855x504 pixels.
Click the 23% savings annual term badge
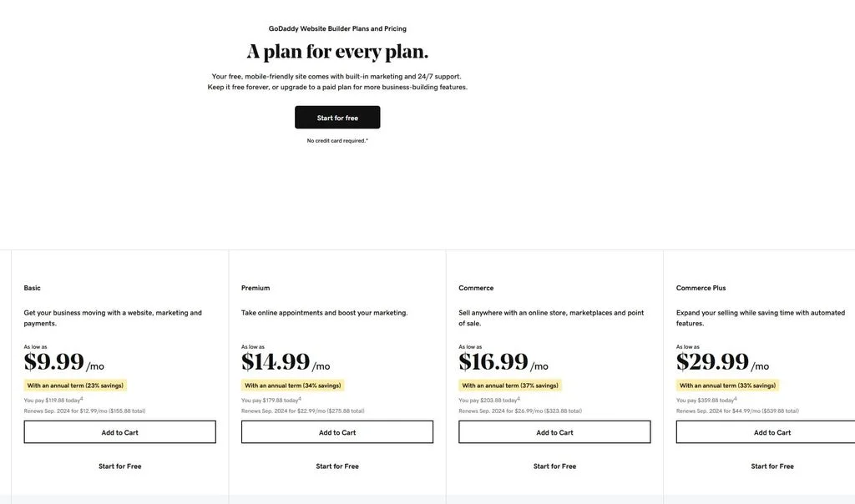(x=75, y=386)
